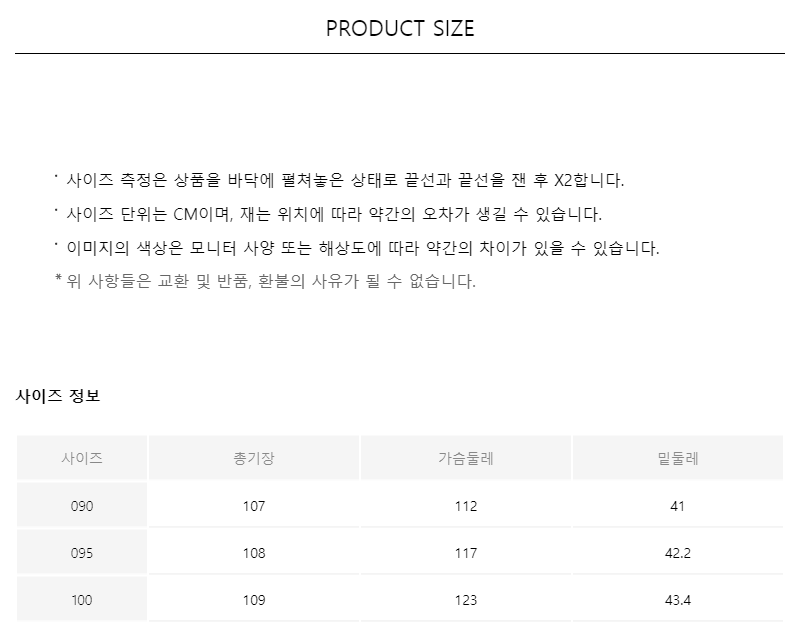800x639 pixels.
Task: Click the 총기장 column header
Action: pyautogui.click(x=254, y=458)
